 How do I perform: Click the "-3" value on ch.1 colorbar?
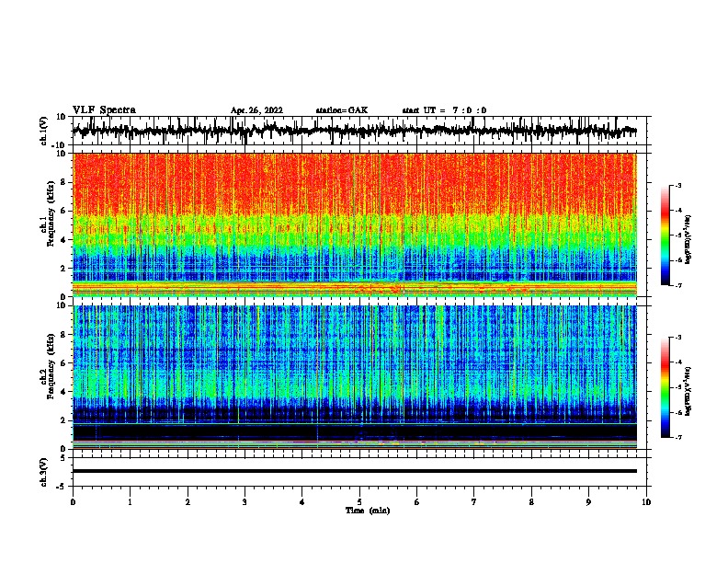pyautogui.click(x=677, y=185)
